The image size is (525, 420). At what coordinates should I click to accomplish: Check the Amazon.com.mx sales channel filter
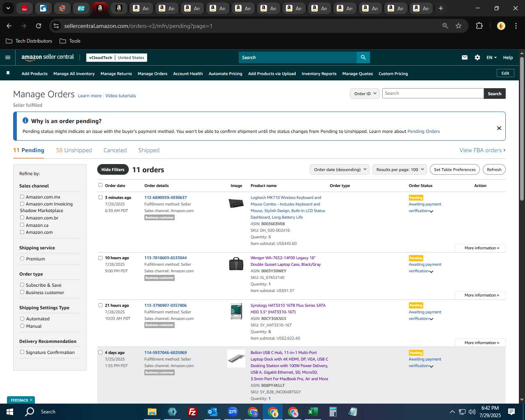[22, 197]
